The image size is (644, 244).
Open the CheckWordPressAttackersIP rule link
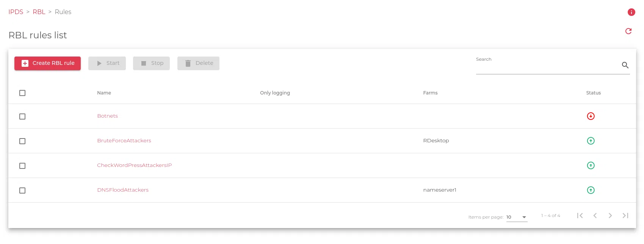tap(134, 165)
